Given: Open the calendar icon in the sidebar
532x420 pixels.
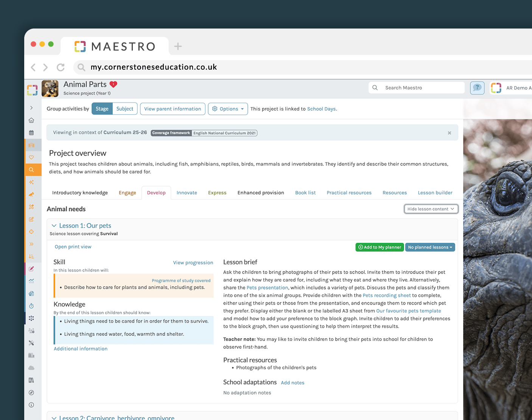Looking at the screenshot, I should pos(31,132).
